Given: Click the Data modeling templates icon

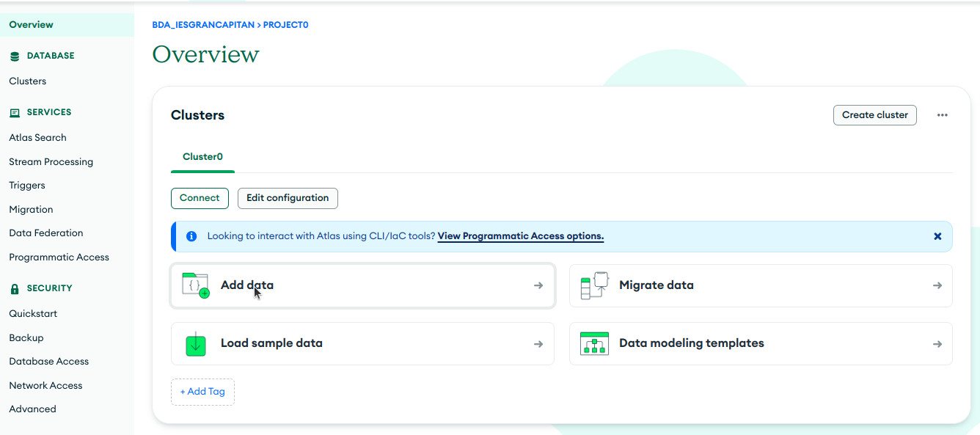Looking at the screenshot, I should click(594, 343).
